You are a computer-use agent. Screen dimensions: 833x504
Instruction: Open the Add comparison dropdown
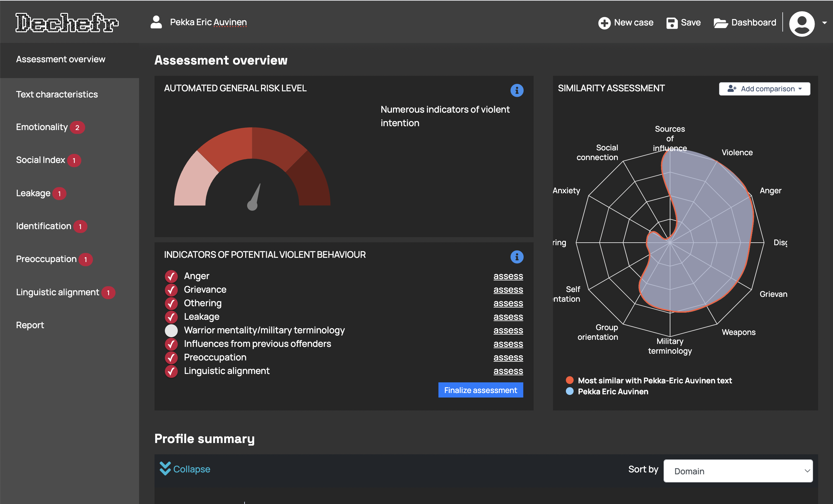coord(764,89)
